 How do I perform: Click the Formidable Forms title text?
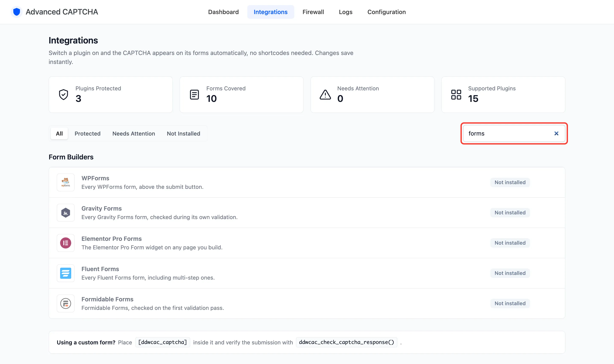tap(107, 299)
